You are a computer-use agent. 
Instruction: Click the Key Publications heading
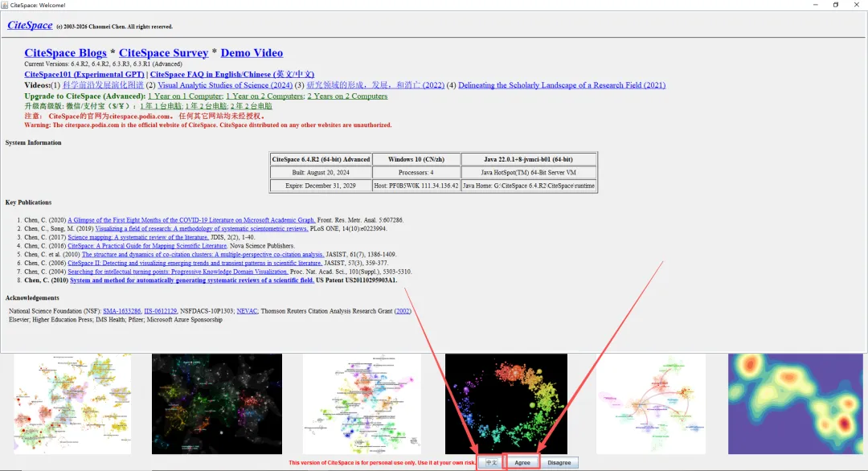pos(28,203)
